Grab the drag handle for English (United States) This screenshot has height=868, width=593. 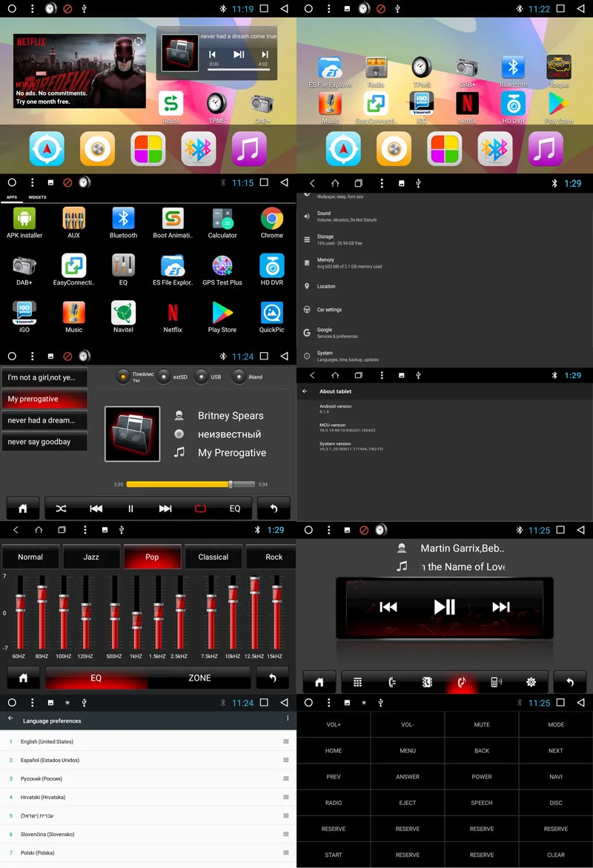285,741
